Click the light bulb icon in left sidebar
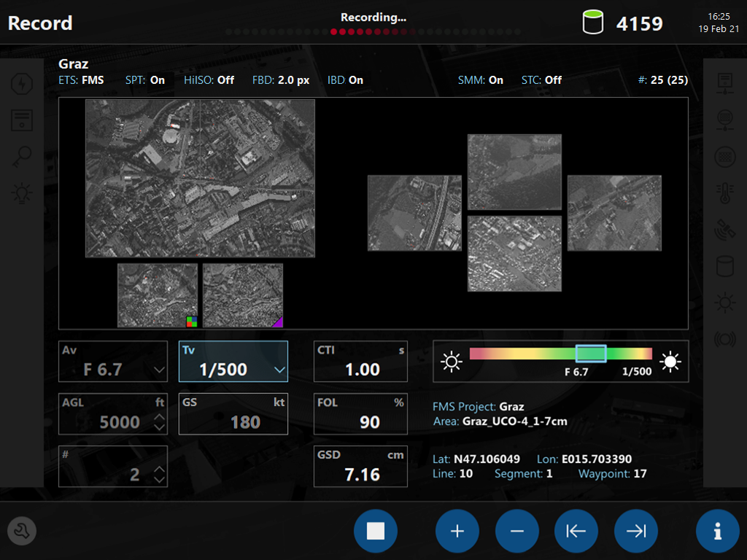The image size is (747, 560). 22,193
